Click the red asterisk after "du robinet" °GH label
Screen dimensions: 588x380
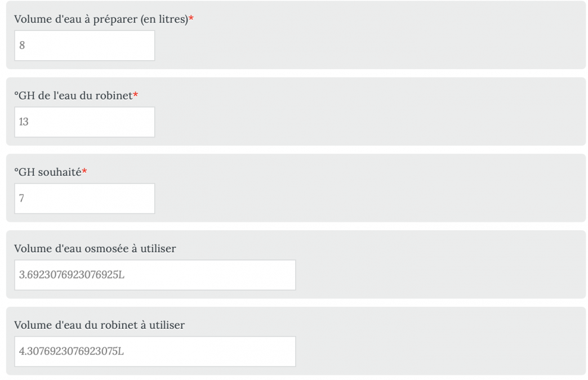[136, 95]
